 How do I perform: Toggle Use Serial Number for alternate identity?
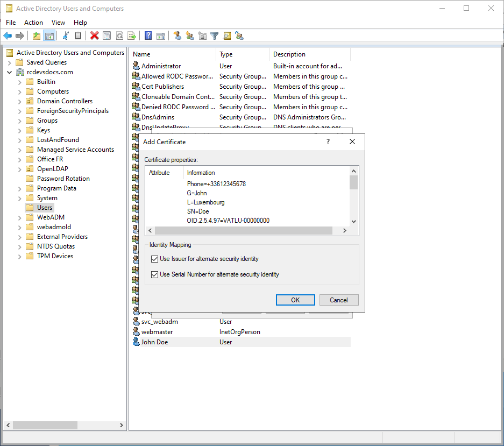tap(154, 274)
